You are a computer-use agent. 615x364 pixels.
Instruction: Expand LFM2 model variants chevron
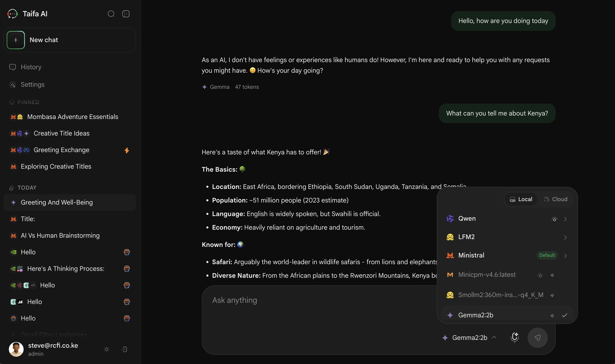tap(565, 238)
